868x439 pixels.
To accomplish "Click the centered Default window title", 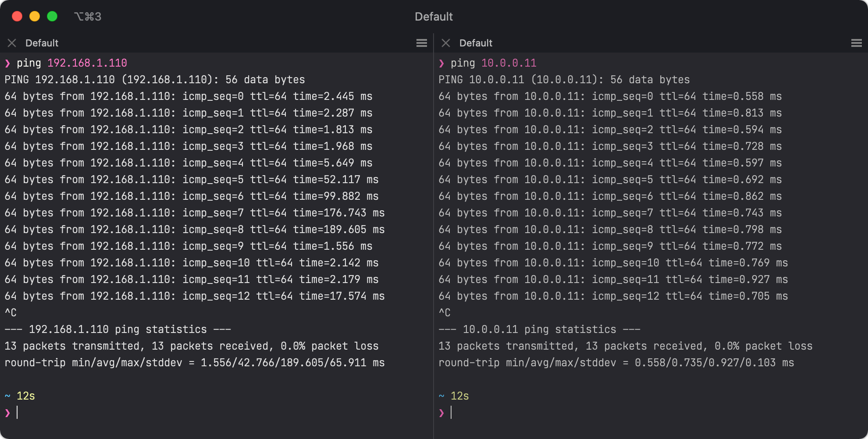I will point(434,17).
